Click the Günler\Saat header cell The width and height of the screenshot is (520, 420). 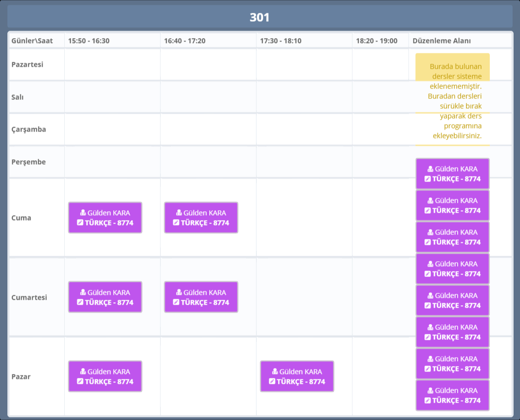pos(32,41)
